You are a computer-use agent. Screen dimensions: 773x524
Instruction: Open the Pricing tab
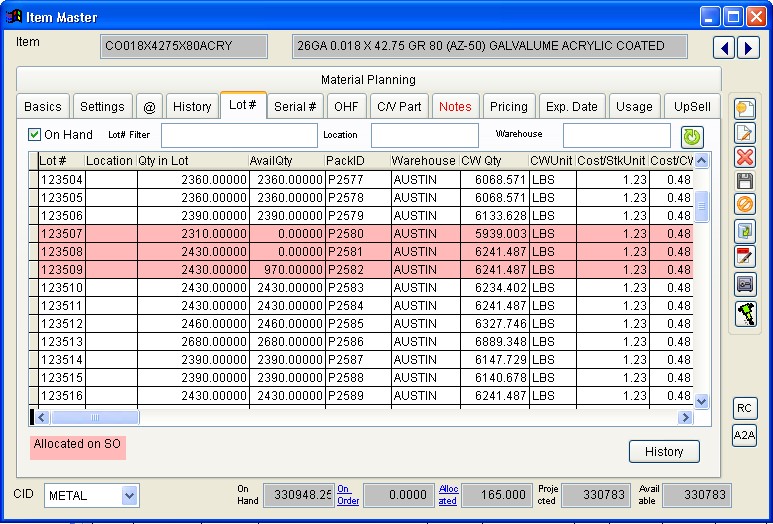(508, 107)
